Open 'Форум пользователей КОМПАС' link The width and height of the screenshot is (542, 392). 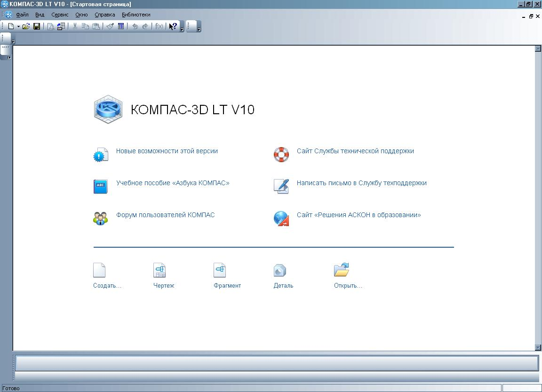coord(165,215)
